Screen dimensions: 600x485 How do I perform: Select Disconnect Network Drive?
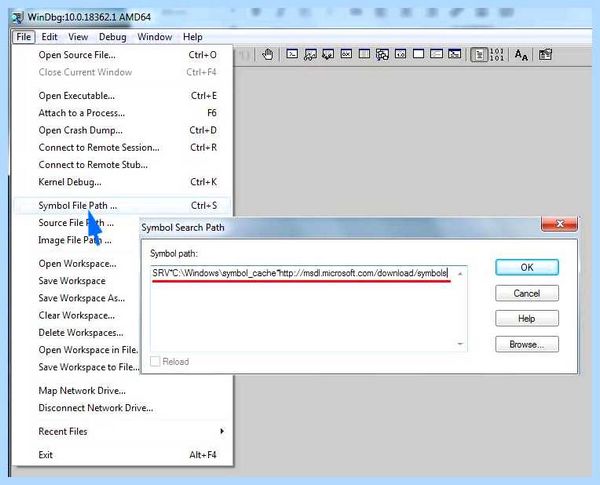(x=122, y=408)
